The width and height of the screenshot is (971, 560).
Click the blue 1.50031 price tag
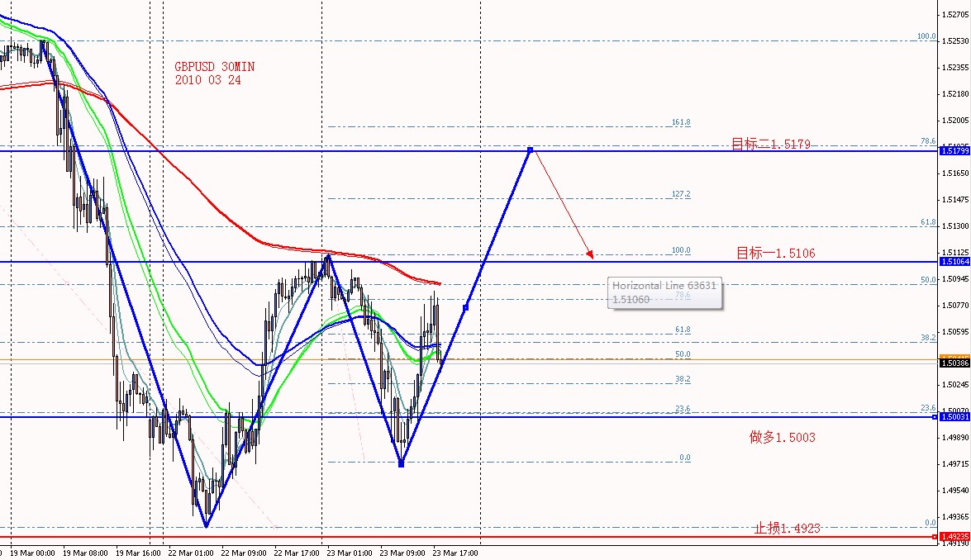[x=954, y=416]
